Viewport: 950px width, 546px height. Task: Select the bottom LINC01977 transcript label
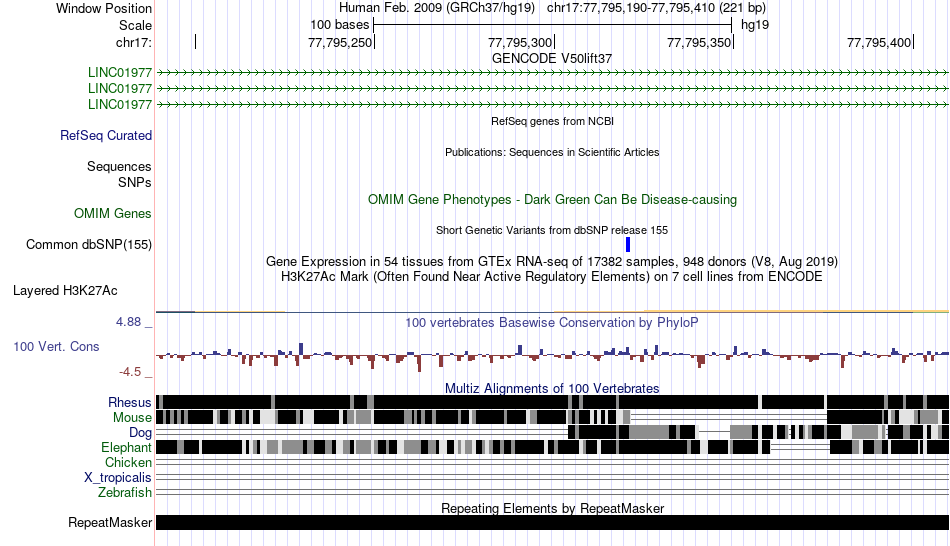[120, 104]
